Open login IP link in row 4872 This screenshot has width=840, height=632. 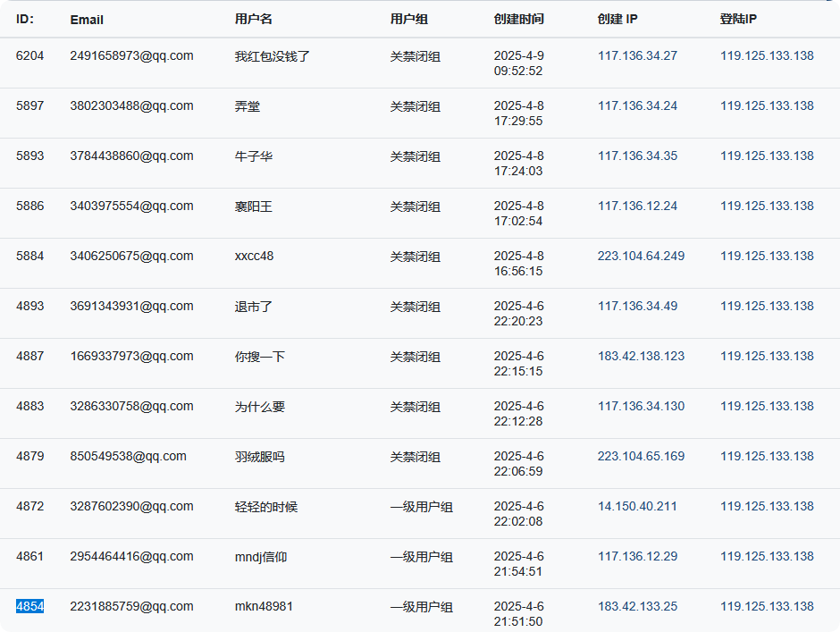click(767, 506)
